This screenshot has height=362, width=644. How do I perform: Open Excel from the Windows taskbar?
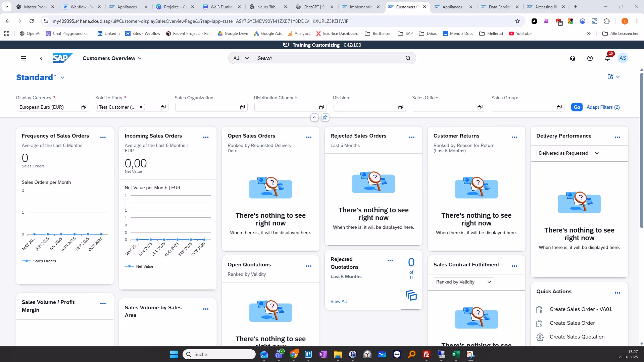[x=455, y=354]
